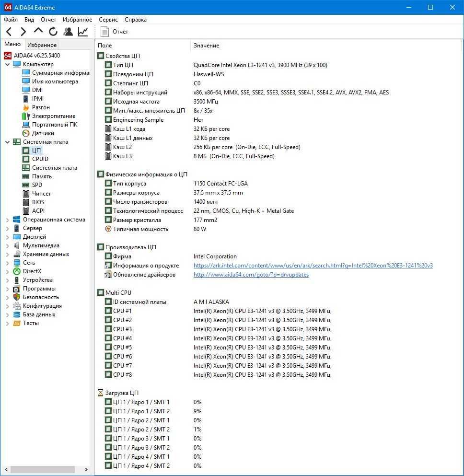Open the Сервис menu

tap(108, 20)
